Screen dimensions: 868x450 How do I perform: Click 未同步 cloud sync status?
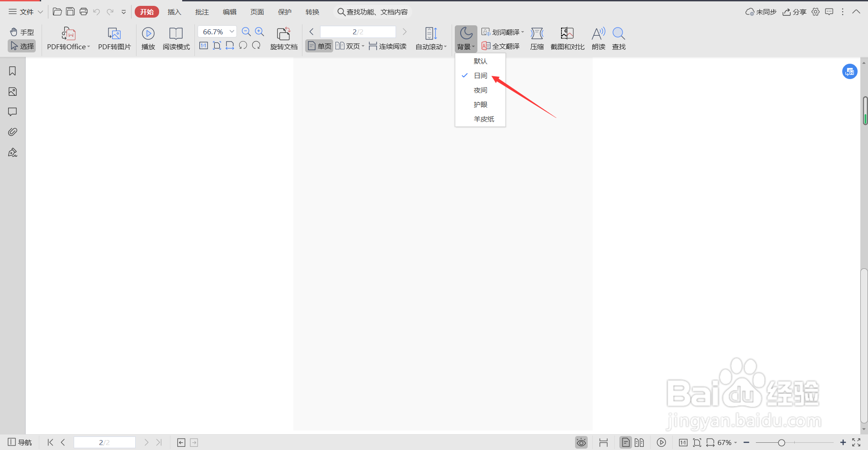coord(761,12)
